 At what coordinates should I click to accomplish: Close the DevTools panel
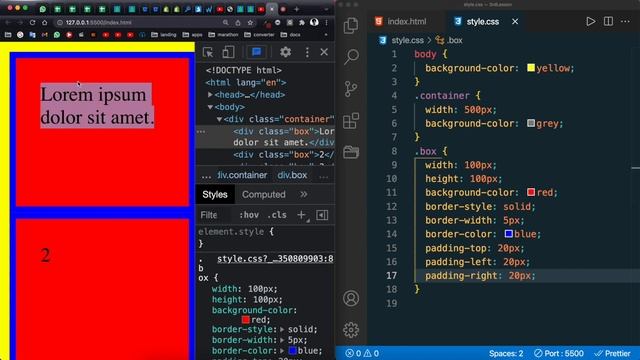(324, 52)
